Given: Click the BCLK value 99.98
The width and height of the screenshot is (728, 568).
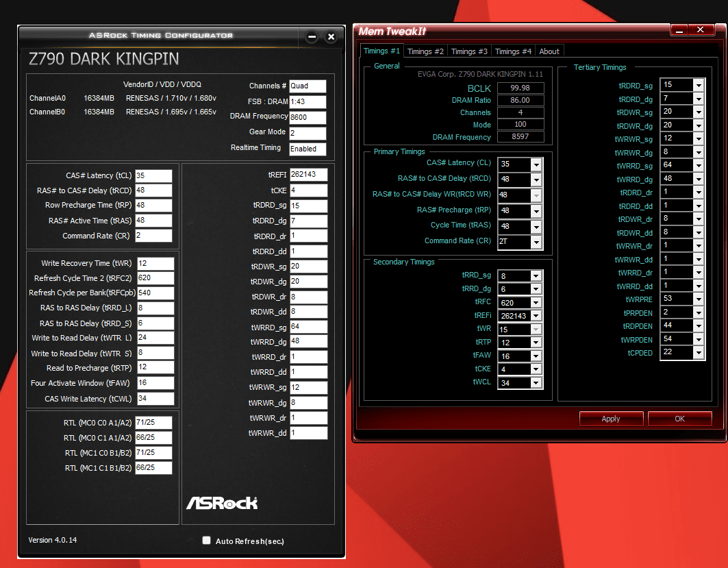Looking at the screenshot, I should pyautogui.click(x=520, y=88).
